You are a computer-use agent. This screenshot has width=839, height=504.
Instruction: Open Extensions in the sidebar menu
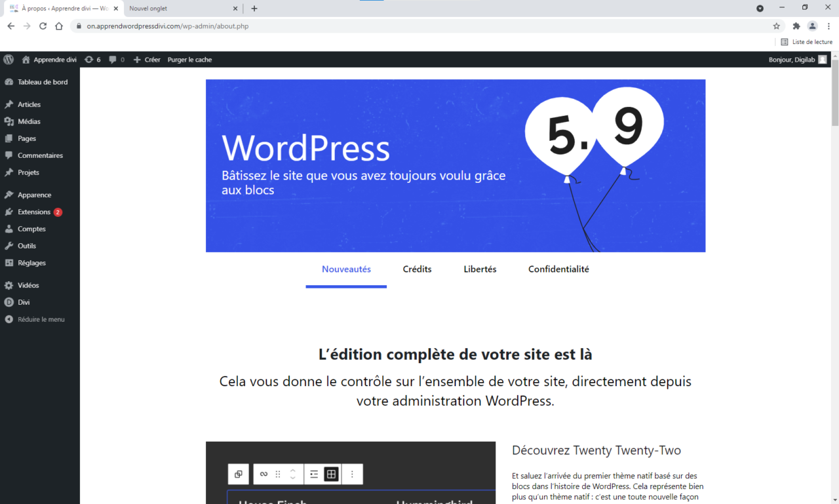pyautogui.click(x=34, y=212)
